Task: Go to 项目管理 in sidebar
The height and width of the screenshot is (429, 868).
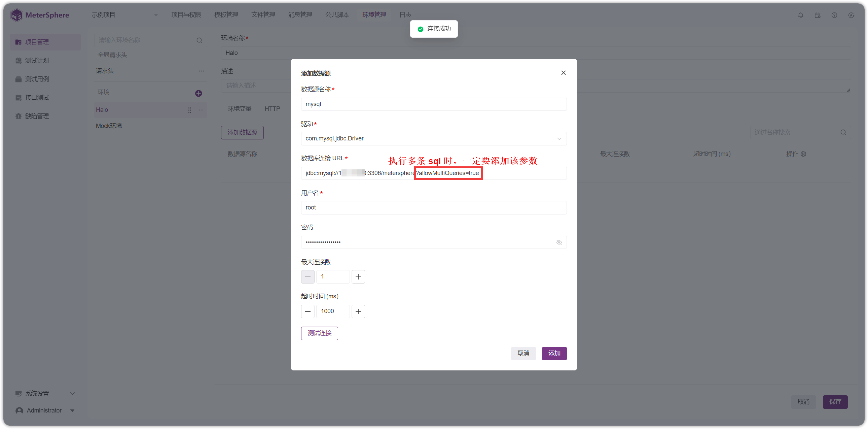Action: 45,42
